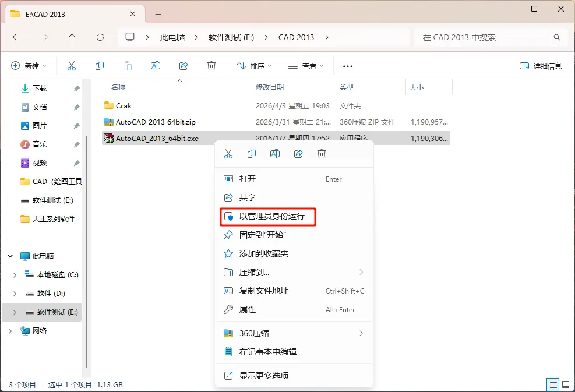The height and width of the screenshot is (392, 575).
Task: Click the search magnifier icon
Action: (557, 37)
